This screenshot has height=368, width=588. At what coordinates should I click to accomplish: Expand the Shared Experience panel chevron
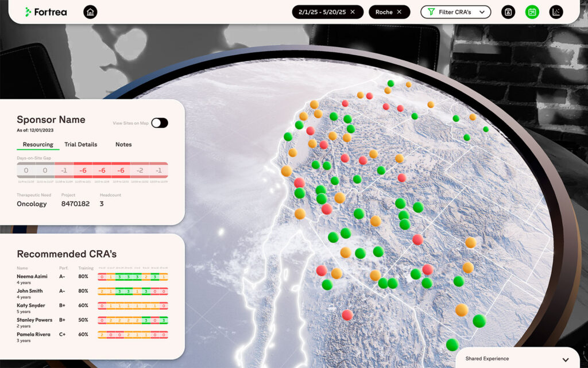coord(565,359)
